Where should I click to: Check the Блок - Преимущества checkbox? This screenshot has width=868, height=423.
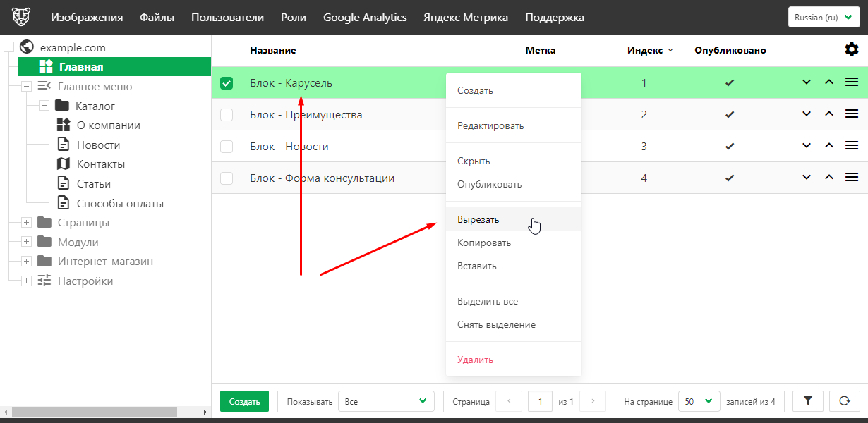(x=227, y=115)
